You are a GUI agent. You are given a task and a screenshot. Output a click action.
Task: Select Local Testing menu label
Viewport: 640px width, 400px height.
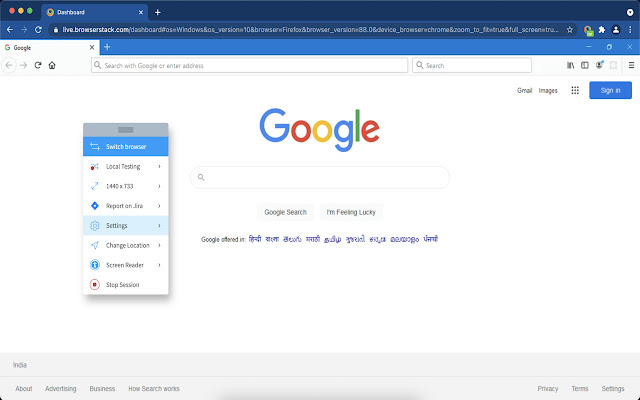[x=123, y=167]
